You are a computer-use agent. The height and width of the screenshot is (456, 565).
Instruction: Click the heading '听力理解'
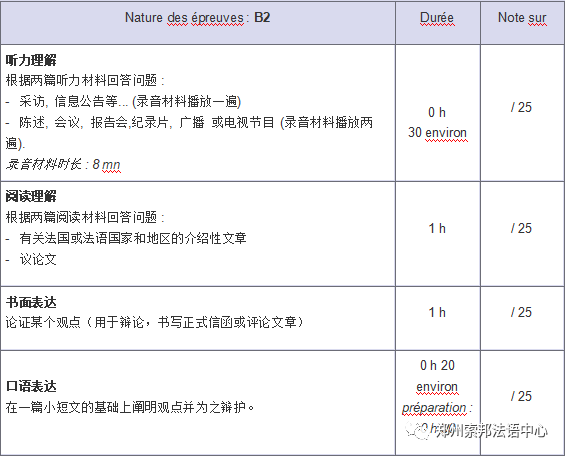pos(31,60)
